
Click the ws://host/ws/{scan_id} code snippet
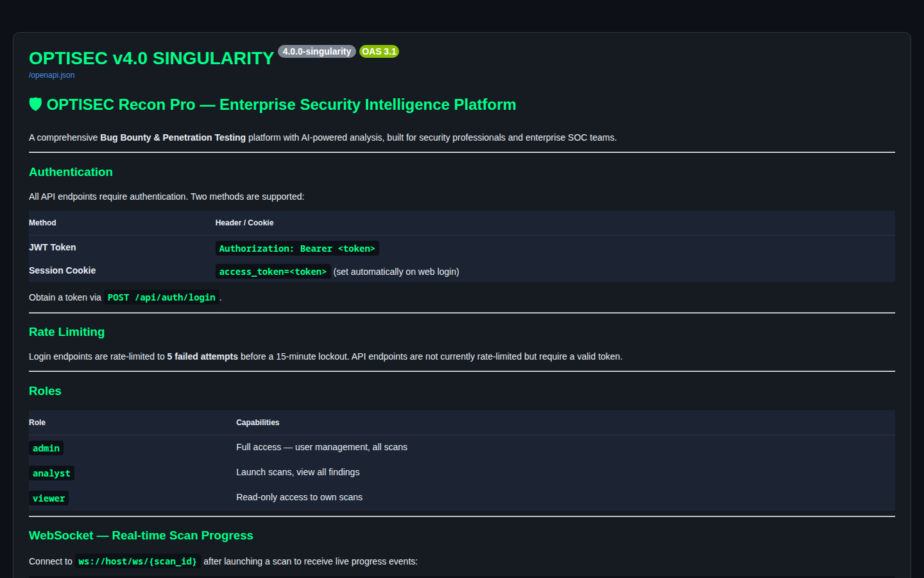(137, 561)
